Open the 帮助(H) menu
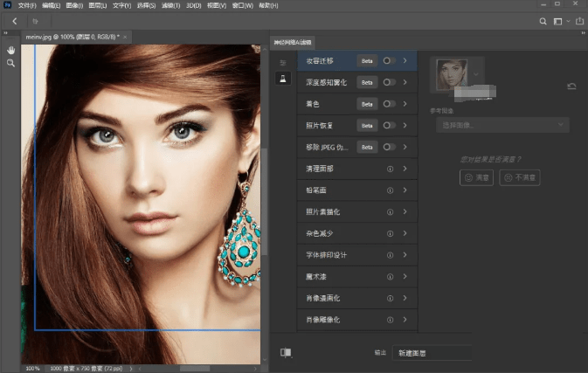588x373 pixels. (268, 5)
